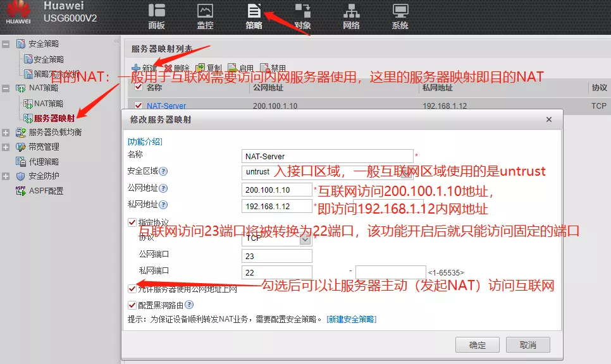Click the 确定 button
This screenshot has height=364, width=611.
click(478, 345)
